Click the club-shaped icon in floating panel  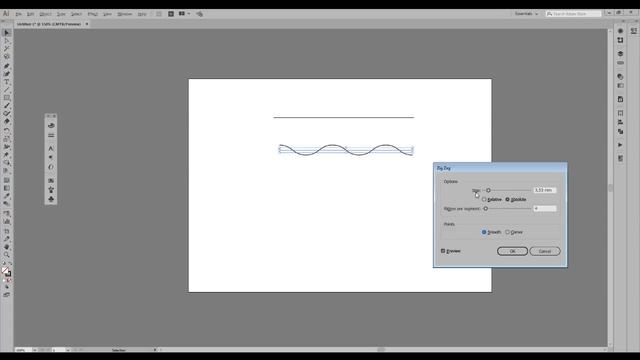click(51, 199)
